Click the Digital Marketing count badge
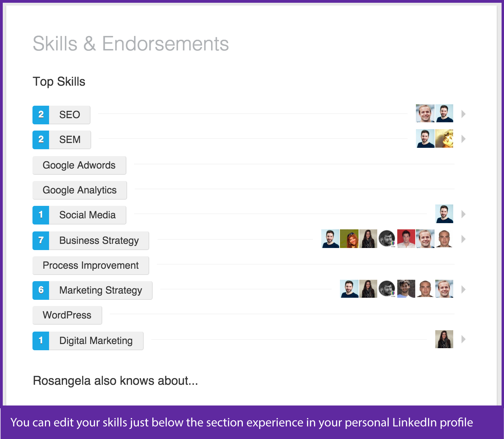The height and width of the screenshot is (439, 504). coord(41,341)
